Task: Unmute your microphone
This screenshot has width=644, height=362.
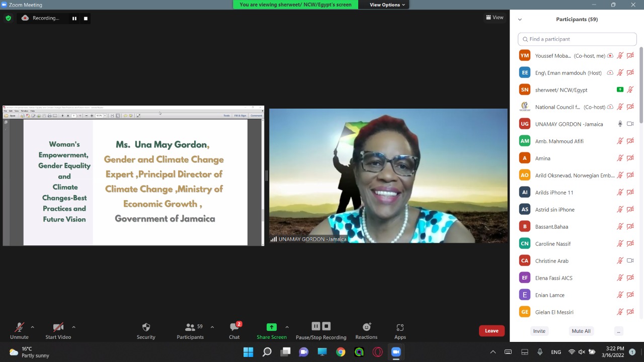Action: [19, 330]
